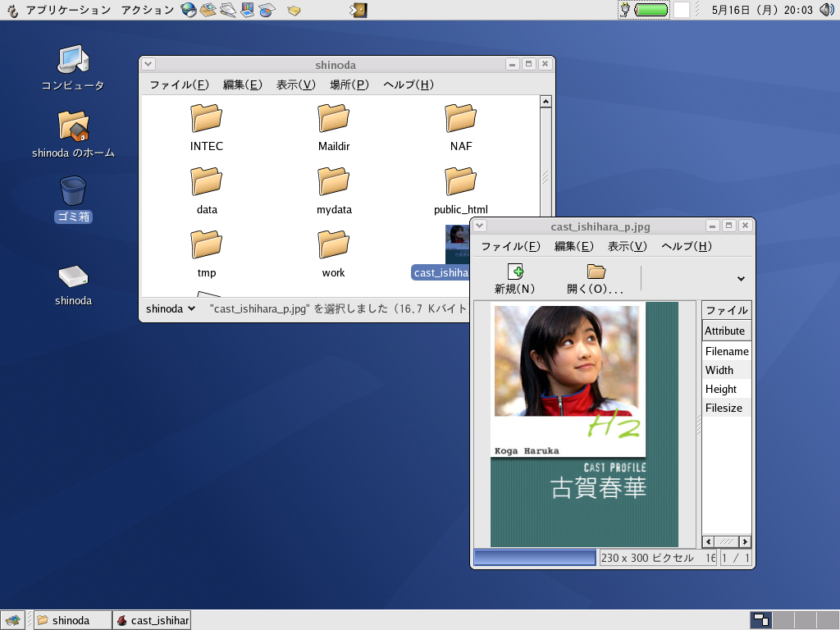This screenshot has width=840, height=630.
Task: Launch the word processor launcher icon
Action: click(228, 10)
